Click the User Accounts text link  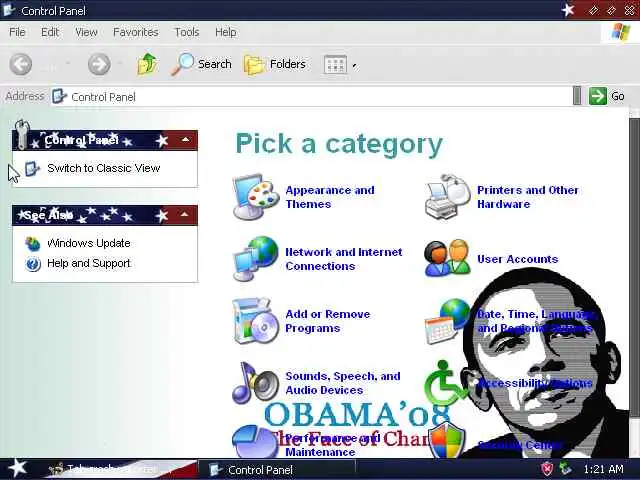click(x=517, y=259)
